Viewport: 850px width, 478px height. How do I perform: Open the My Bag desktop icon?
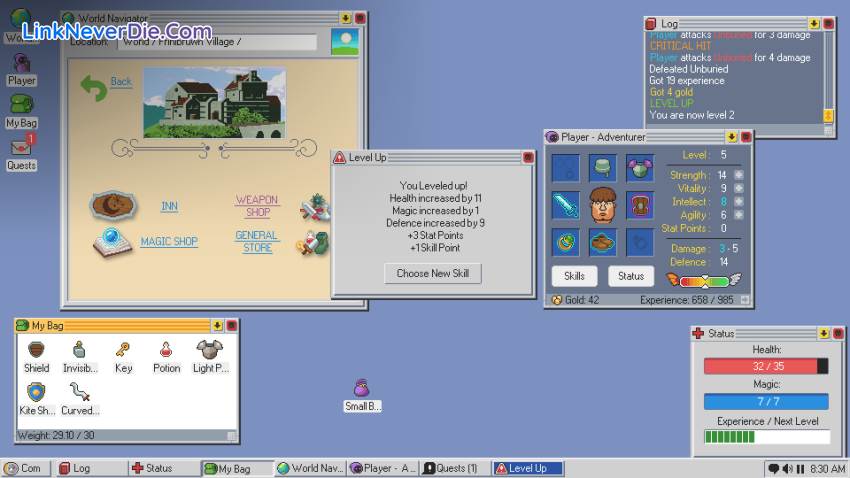pyautogui.click(x=22, y=112)
